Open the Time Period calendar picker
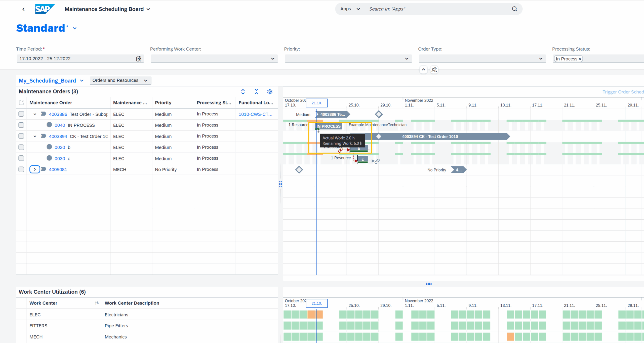This screenshot has width=644, height=343. (x=139, y=59)
